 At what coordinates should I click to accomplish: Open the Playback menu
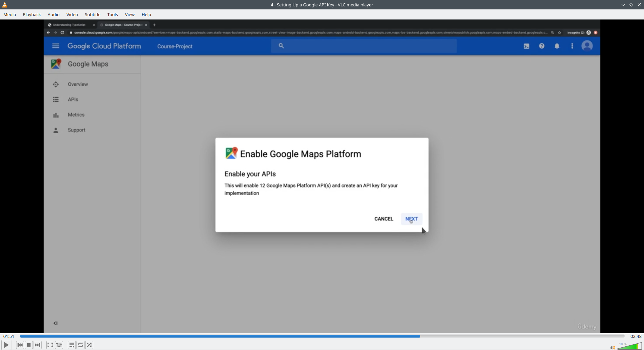click(x=32, y=14)
